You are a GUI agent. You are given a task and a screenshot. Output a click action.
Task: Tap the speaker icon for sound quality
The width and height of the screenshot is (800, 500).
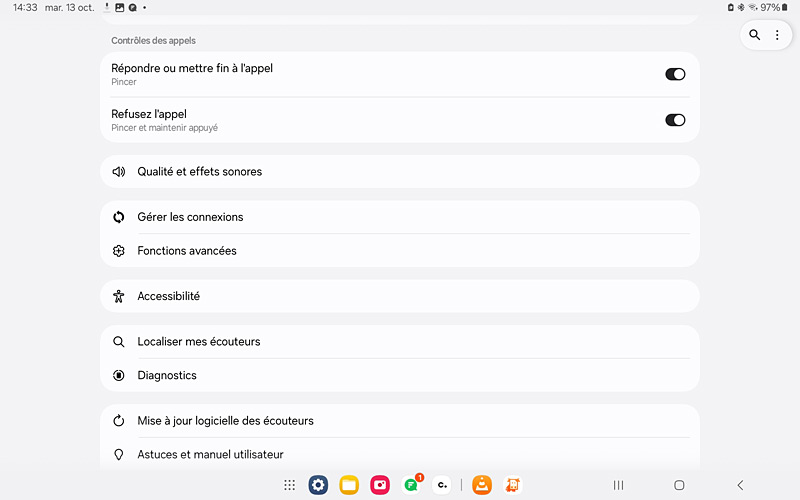tap(118, 171)
